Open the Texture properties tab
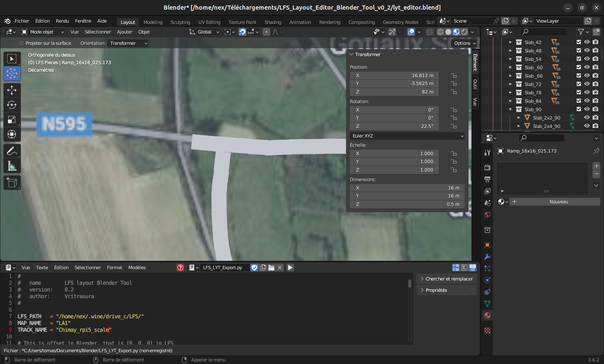 pos(487,330)
